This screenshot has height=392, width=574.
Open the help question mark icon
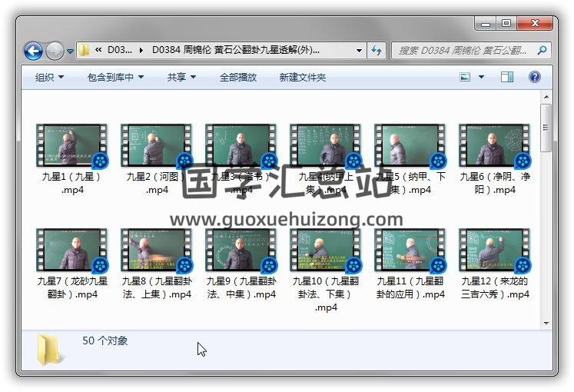point(535,77)
